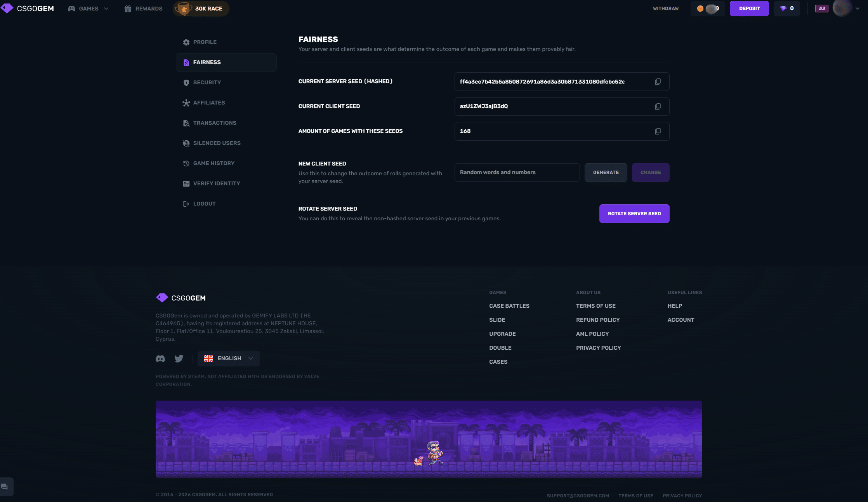Focus the new client seed input
This screenshot has height=502, width=868.
click(x=517, y=173)
